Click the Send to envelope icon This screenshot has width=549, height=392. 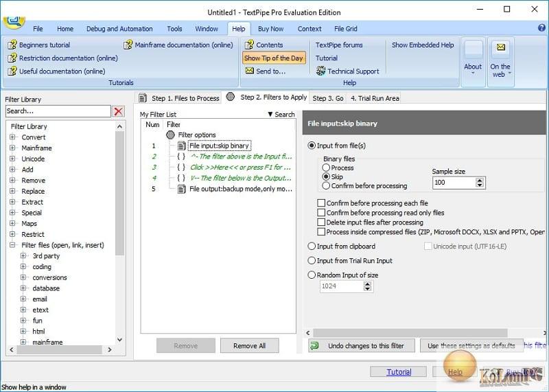click(250, 71)
